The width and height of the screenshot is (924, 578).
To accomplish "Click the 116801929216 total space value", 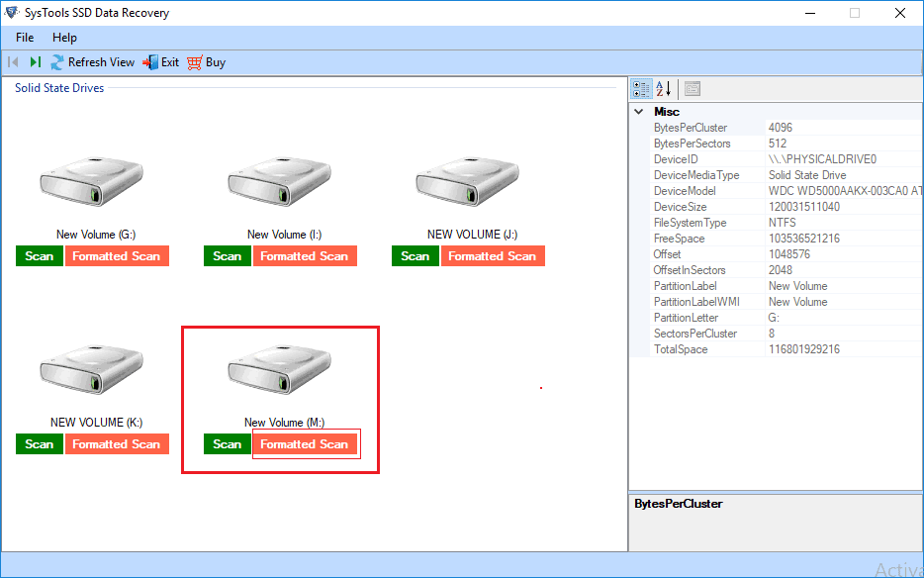I will click(804, 349).
